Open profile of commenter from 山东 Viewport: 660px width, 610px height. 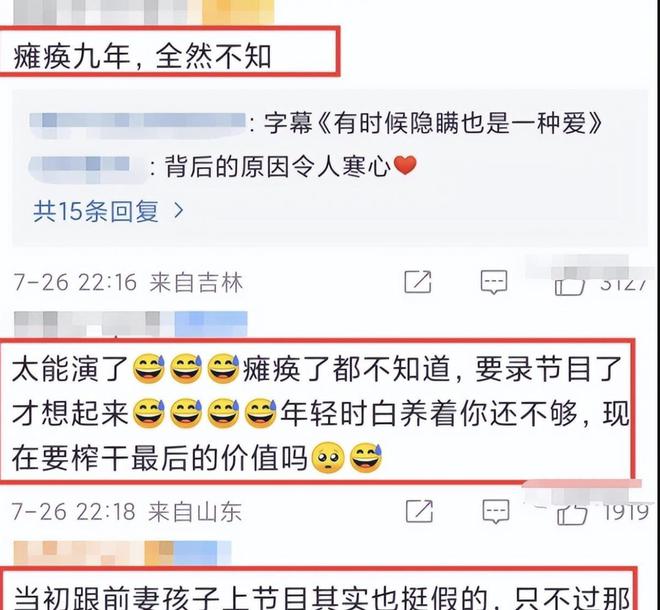(130, 324)
